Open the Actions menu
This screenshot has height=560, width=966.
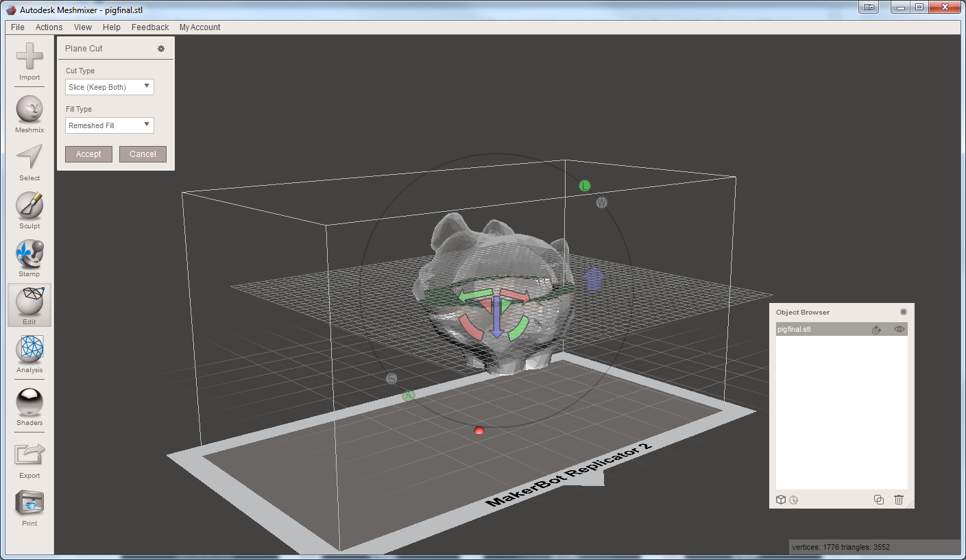point(49,27)
